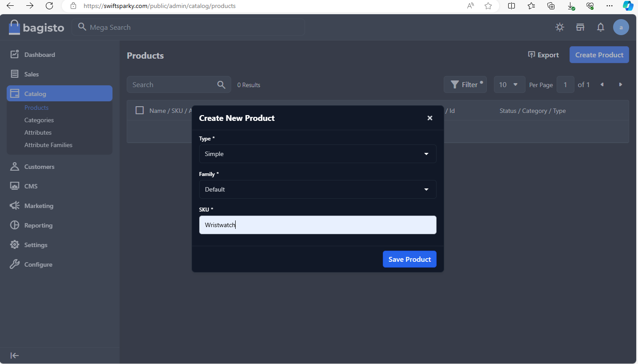Image resolution: width=638 pixels, height=364 pixels.
Task: Open browser settings ellipsis menu
Action: (610, 6)
